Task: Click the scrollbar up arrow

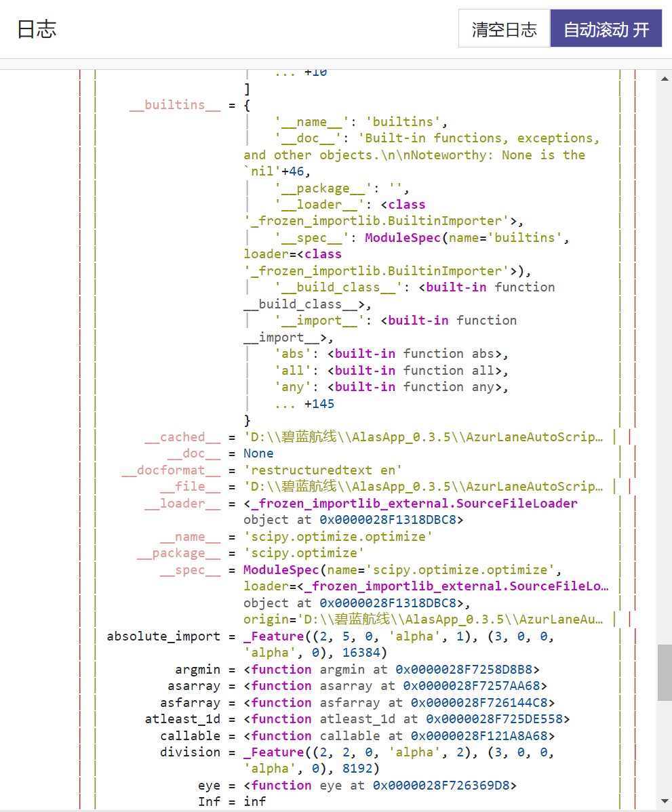Action: point(665,79)
